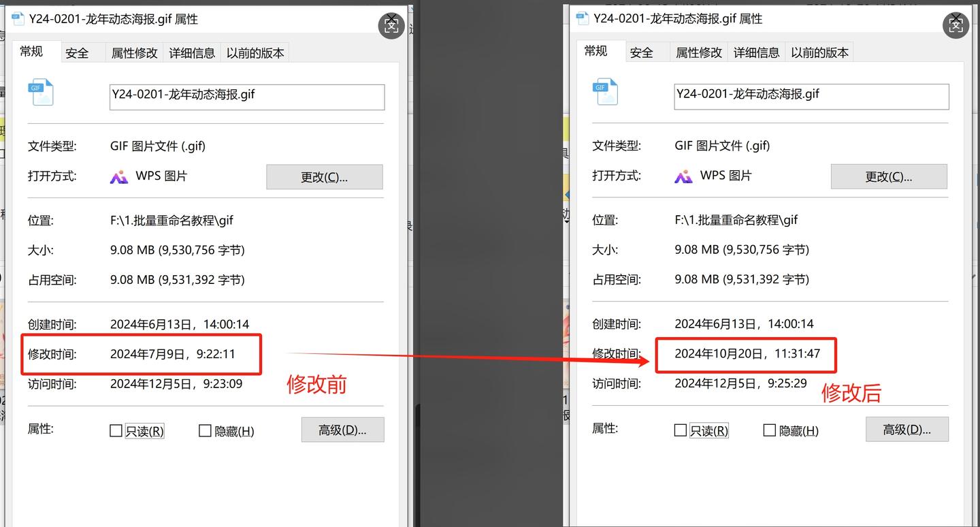Click the file type GIF 图片文件 (.gif) in left dialog
Viewport: 980px width, 527px height.
pos(158,146)
